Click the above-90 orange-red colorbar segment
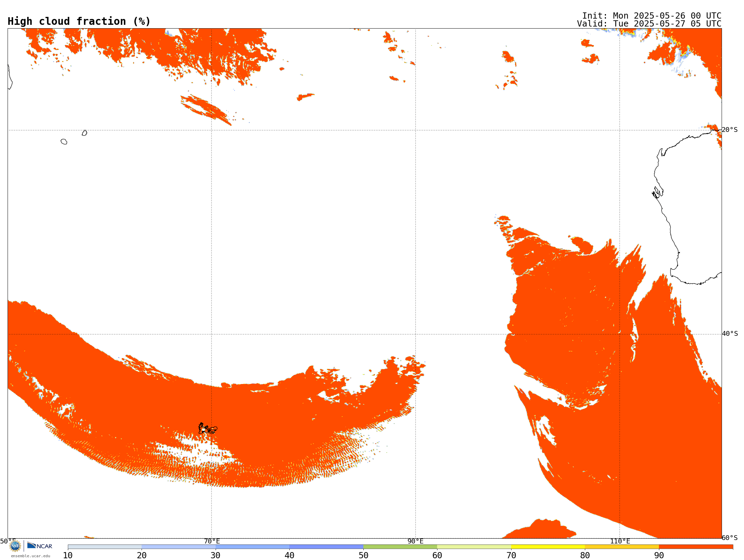 point(696,547)
